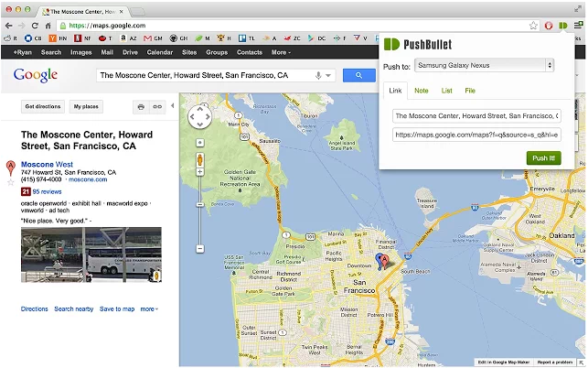Open Contacts in the Google bar
Image resolution: width=588 pixels, height=368 pixels.
250,52
